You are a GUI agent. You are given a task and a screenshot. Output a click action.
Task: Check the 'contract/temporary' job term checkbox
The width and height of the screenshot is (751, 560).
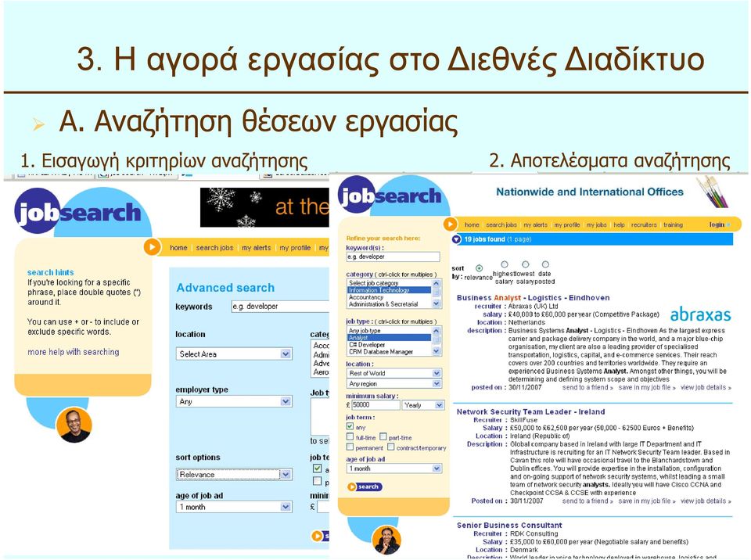coord(391,447)
